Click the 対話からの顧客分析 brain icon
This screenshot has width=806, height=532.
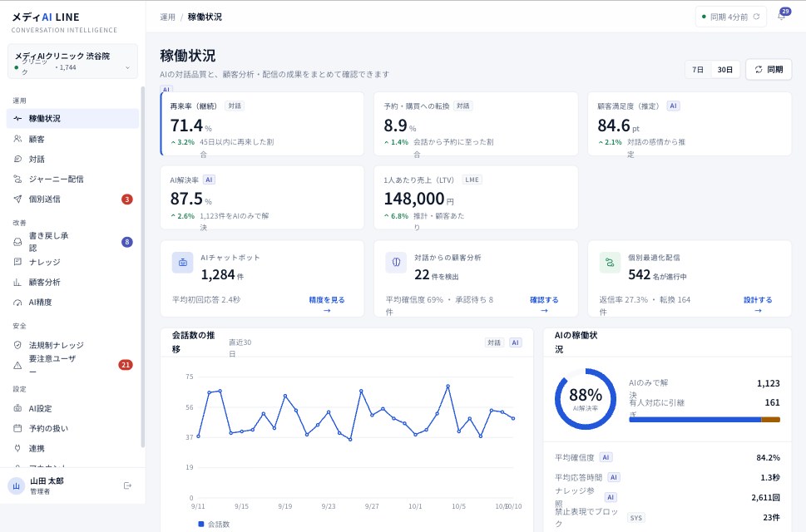396,263
